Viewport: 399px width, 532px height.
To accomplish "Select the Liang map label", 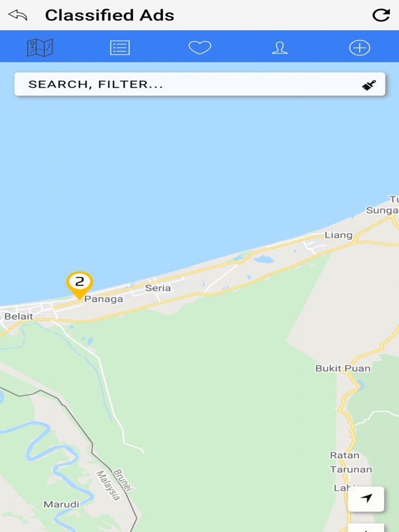I will click(x=339, y=235).
